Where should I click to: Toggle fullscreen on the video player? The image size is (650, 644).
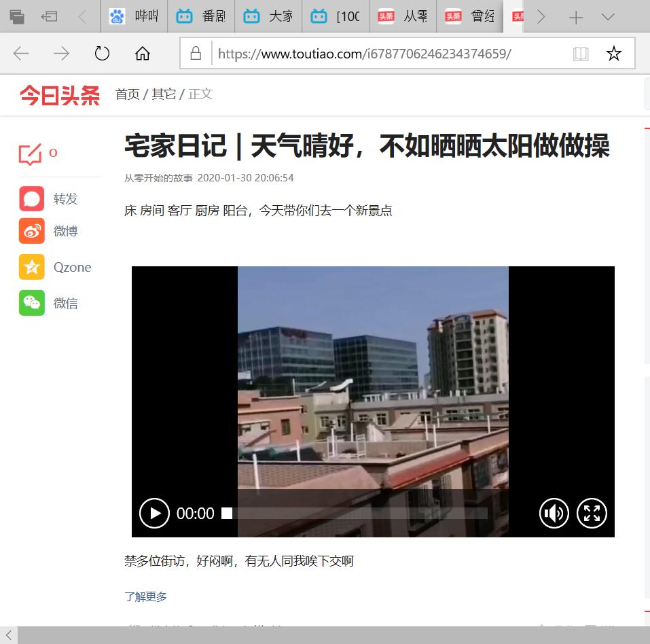click(x=592, y=513)
